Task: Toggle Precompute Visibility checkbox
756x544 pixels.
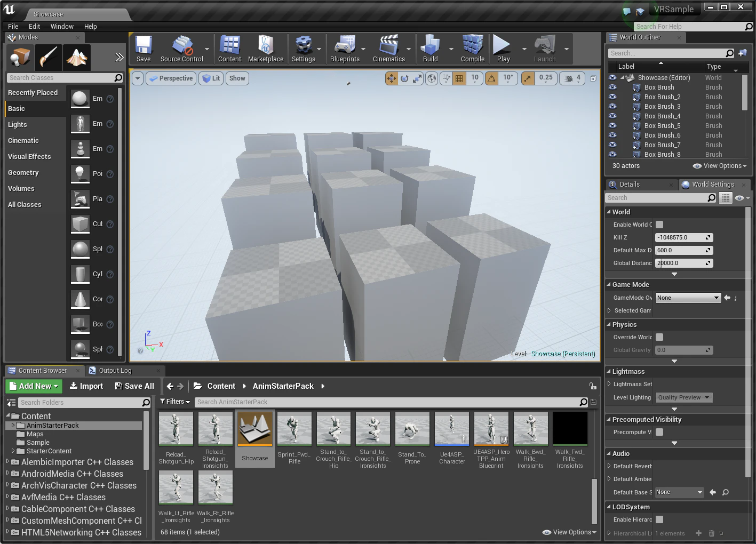Action: (x=659, y=432)
